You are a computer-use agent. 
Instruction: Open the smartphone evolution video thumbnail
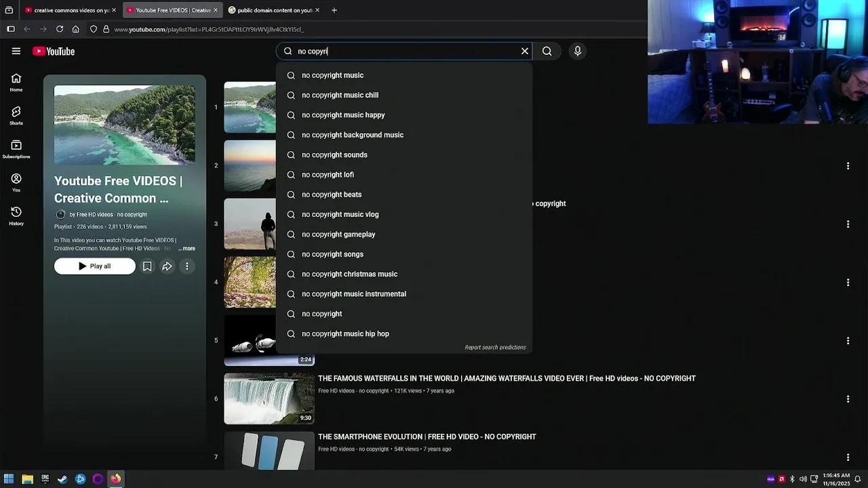pyautogui.click(x=269, y=451)
